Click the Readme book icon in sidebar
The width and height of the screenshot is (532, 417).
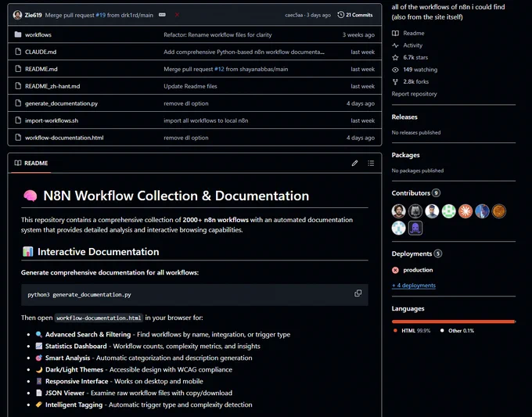tap(395, 33)
